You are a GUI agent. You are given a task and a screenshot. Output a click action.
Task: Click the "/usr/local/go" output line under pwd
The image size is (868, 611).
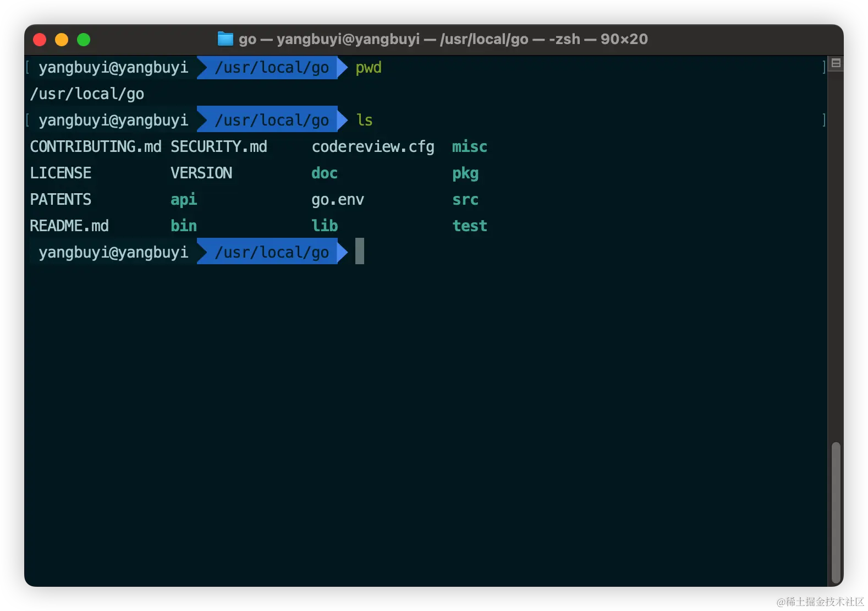tap(87, 94)
